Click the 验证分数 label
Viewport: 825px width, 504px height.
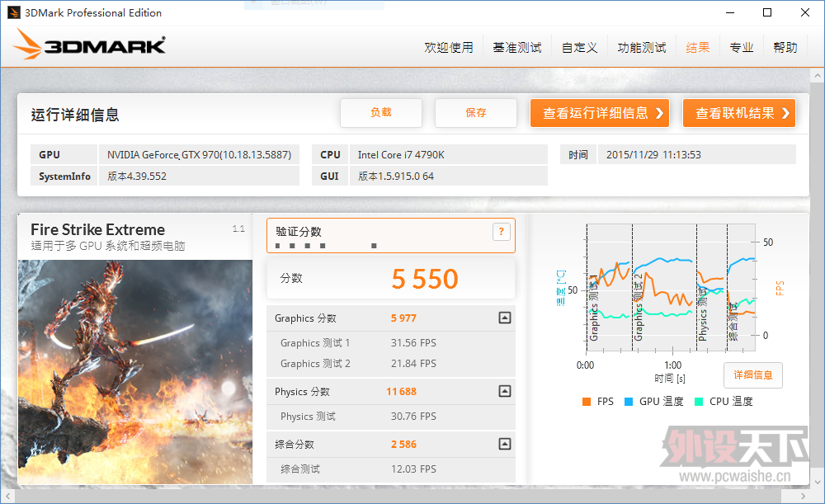(x=299, y=232)
